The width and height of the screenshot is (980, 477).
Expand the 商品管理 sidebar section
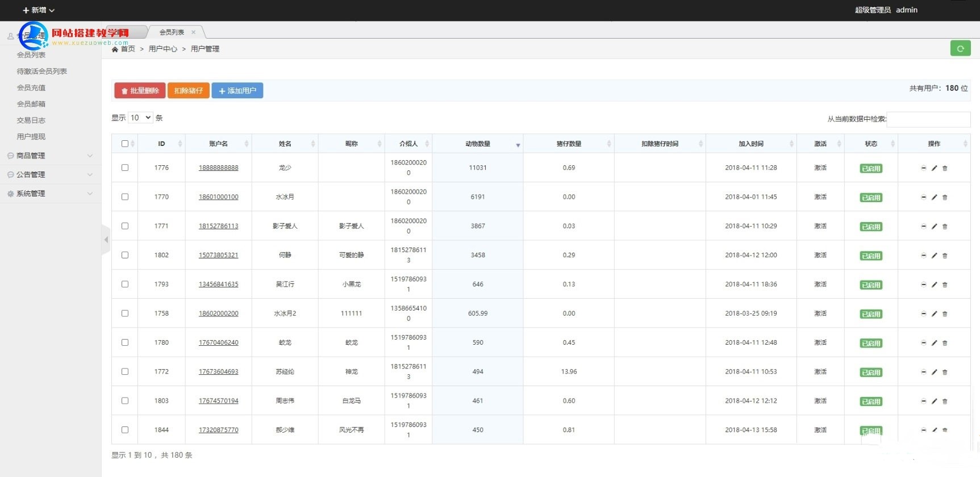click(x=50, y=156)
